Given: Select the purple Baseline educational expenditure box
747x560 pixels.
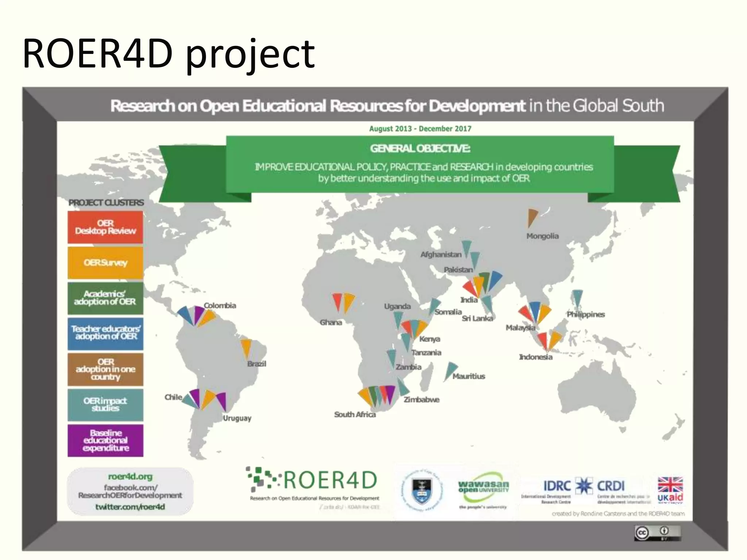Looking at the screenshot, I should tap(105, 440).
